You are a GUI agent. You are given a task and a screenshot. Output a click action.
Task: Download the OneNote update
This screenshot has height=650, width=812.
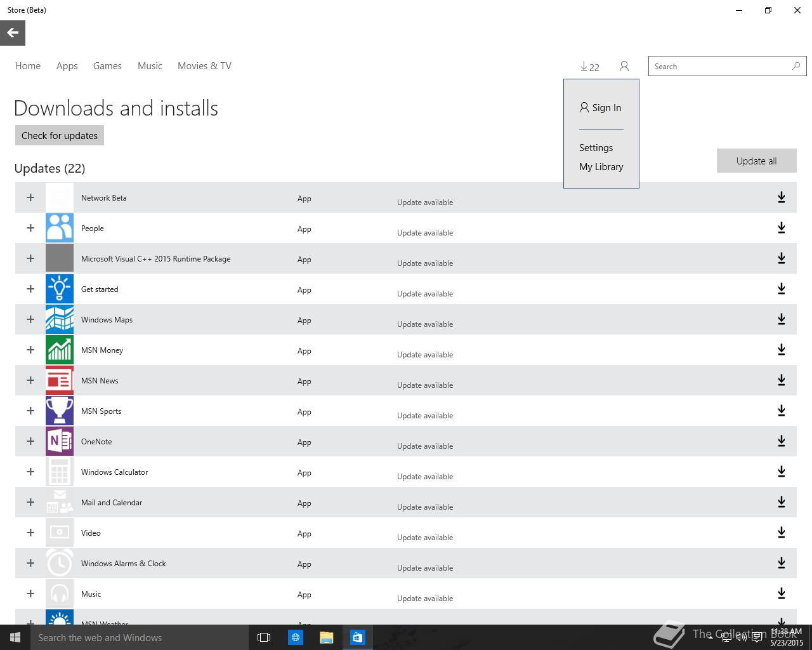[782, 441]
